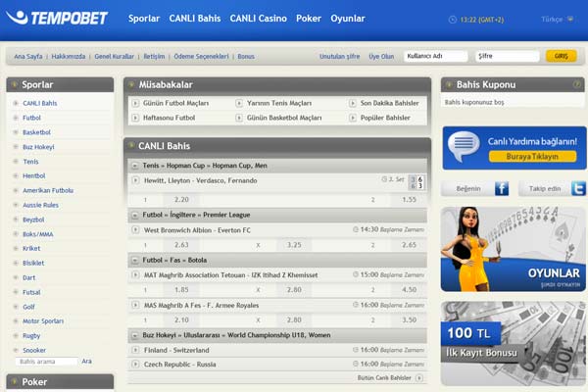
Task: Click the clock icon beside 13:22 time
Action: 453,20
